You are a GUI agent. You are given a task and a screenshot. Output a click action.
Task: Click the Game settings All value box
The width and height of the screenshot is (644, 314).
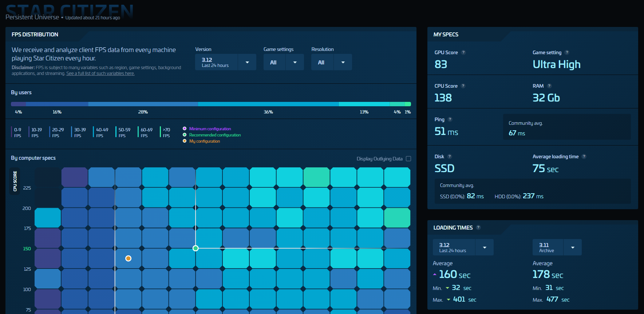pyautogui.click(x=274, y=62)
